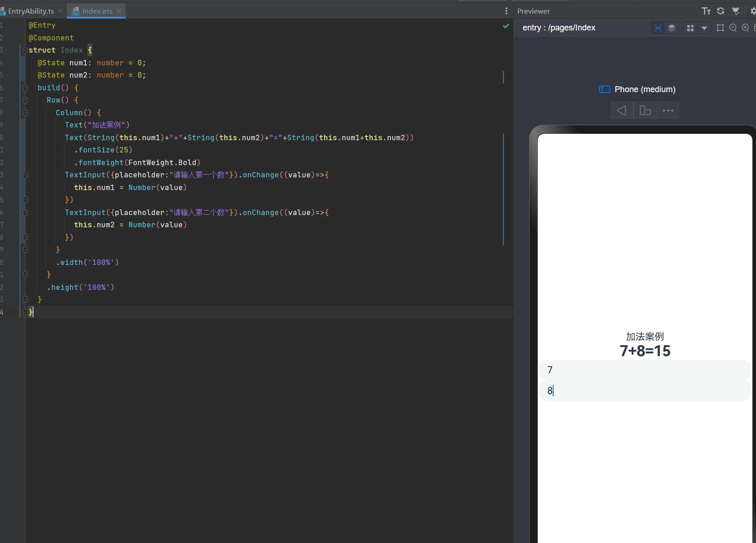756x543 pixels.
Task: Reload the Previewer with the refresh icon
Action: (x=721, y=11)
